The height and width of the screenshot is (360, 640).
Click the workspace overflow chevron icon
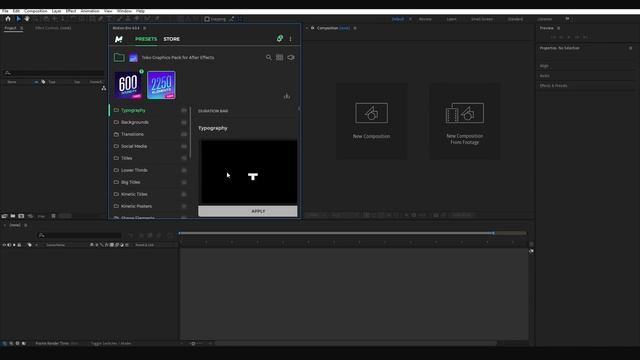[x=567, y=19]
